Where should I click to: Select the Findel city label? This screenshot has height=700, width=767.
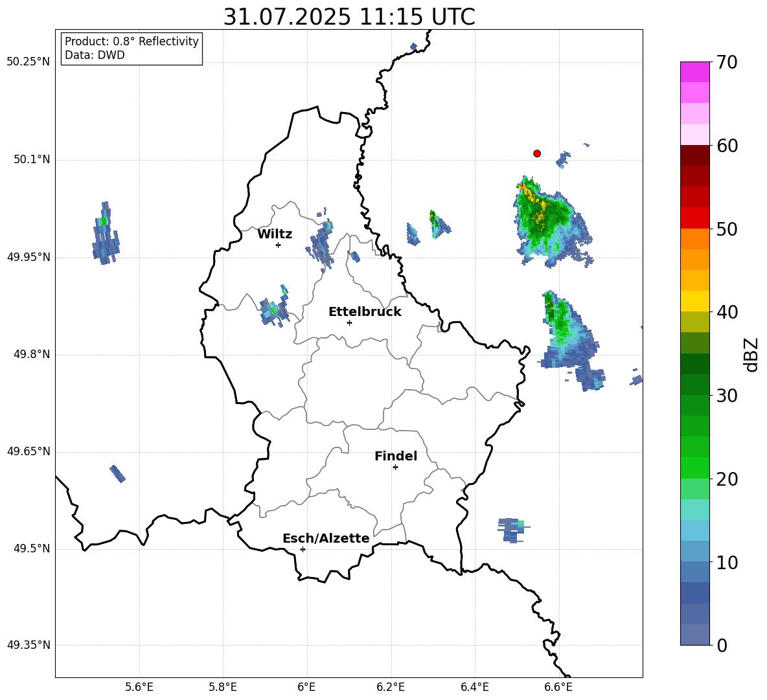pos(396,456)
